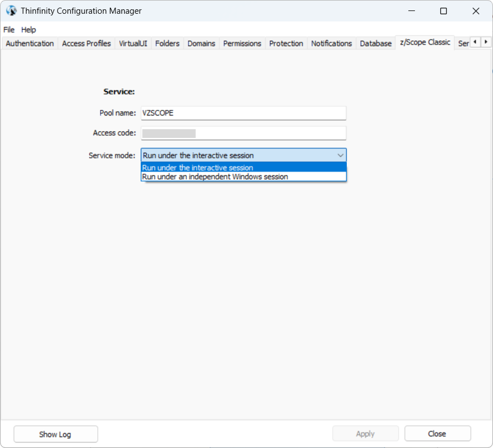Switch to the Authentication tab
Screen dimensions: 493x448
click(30, 43)
